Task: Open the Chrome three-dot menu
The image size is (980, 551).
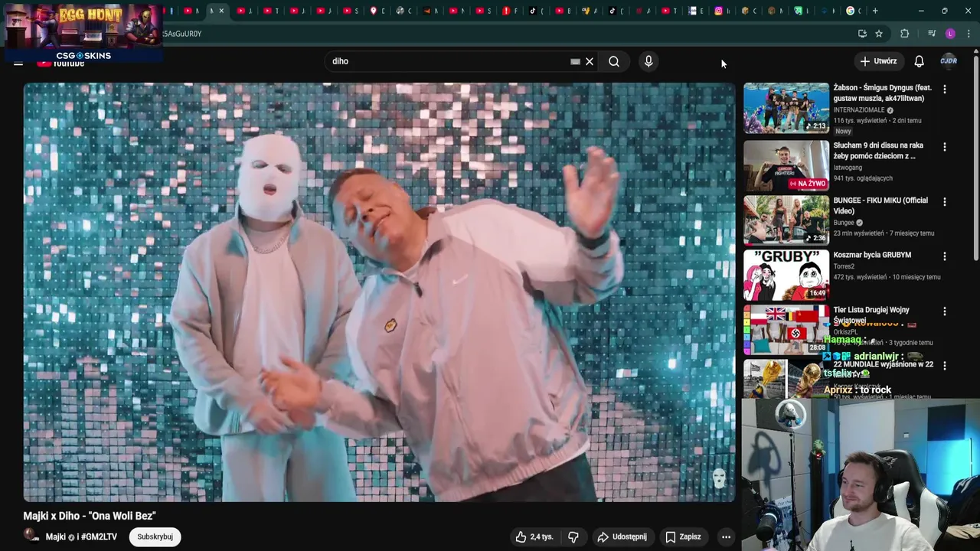Action: [969, 34]
